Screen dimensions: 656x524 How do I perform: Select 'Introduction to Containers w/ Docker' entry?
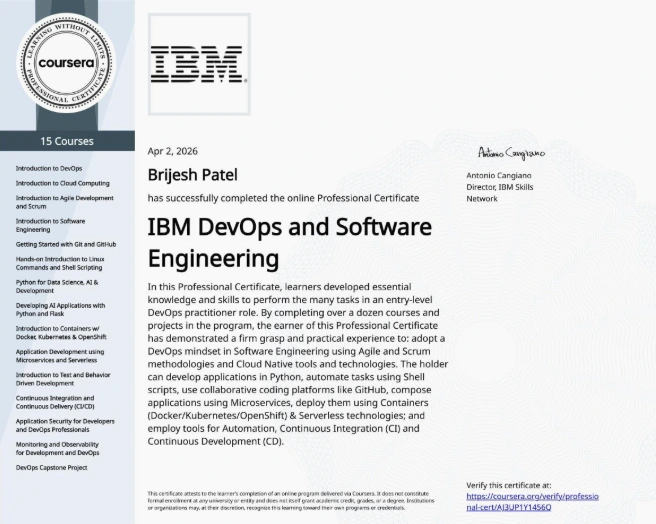pyautogui.click(x=61, y=333)
